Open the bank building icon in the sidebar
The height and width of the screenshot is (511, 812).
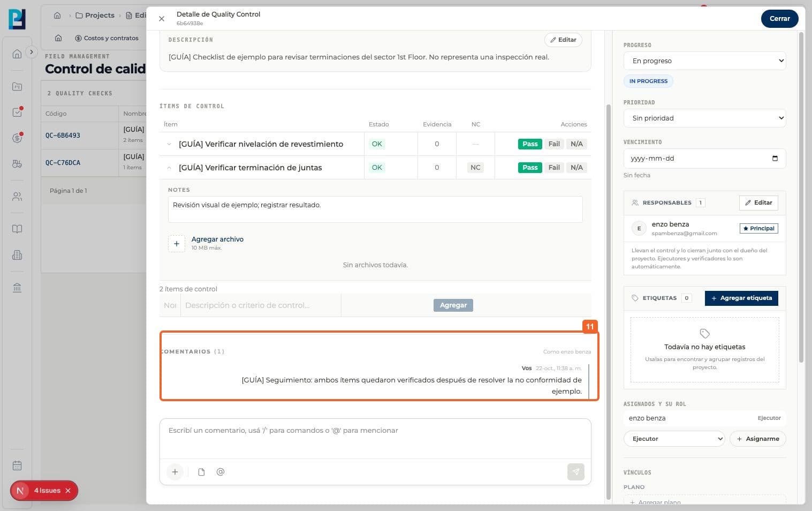[17, 288]
